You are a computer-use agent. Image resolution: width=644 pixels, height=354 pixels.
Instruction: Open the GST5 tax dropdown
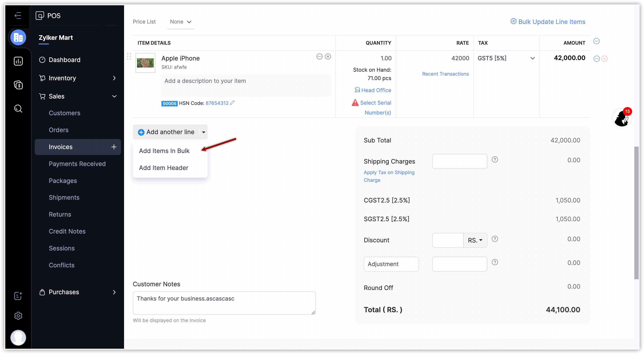532,58
